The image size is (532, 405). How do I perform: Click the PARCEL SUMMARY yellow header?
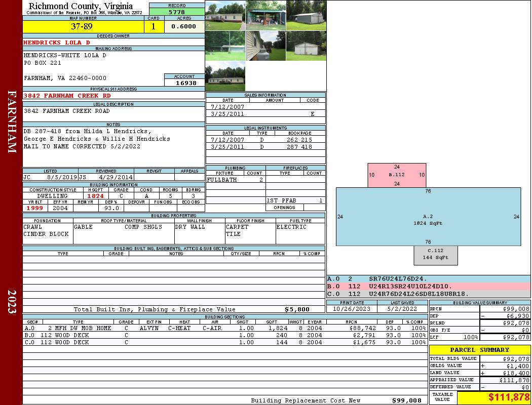click(479, 350)
